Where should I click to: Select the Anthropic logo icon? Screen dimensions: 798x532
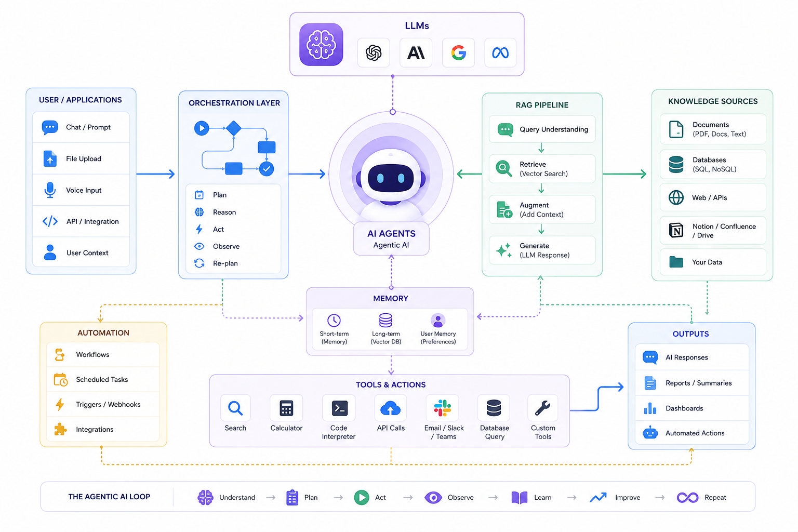coord(416,52)
